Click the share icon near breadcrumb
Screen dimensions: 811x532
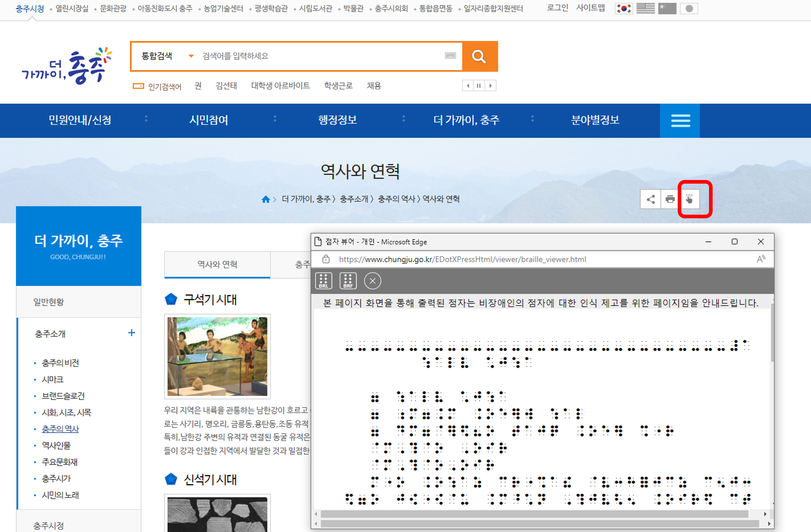tap(651, 199)
